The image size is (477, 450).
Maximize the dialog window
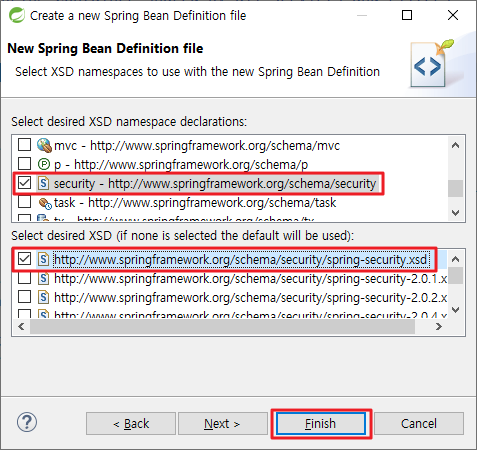pos(407,15)
